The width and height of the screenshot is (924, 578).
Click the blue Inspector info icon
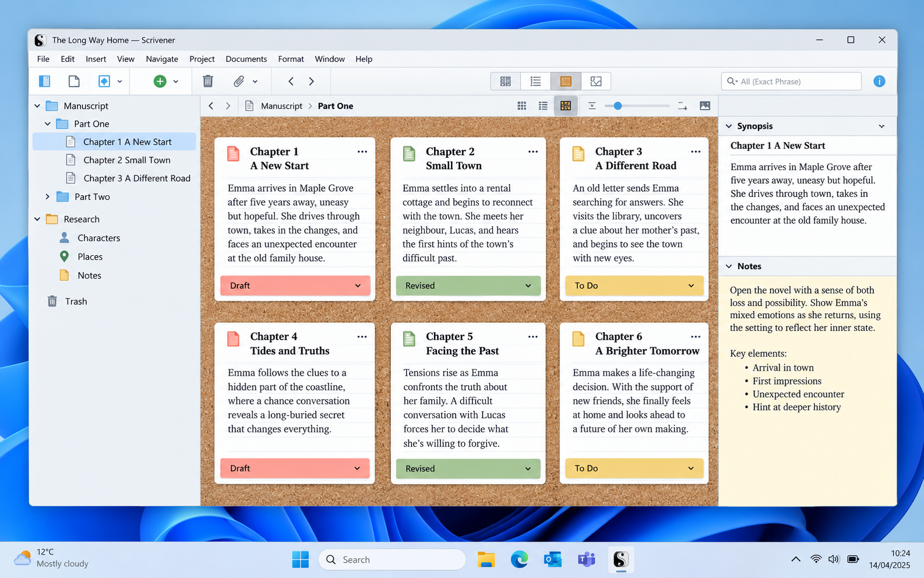(x=879, y=81)
